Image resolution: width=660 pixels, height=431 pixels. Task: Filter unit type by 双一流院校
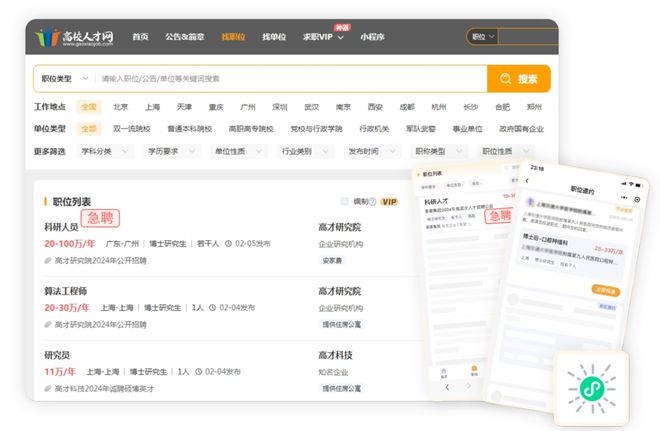pos(132,129)
